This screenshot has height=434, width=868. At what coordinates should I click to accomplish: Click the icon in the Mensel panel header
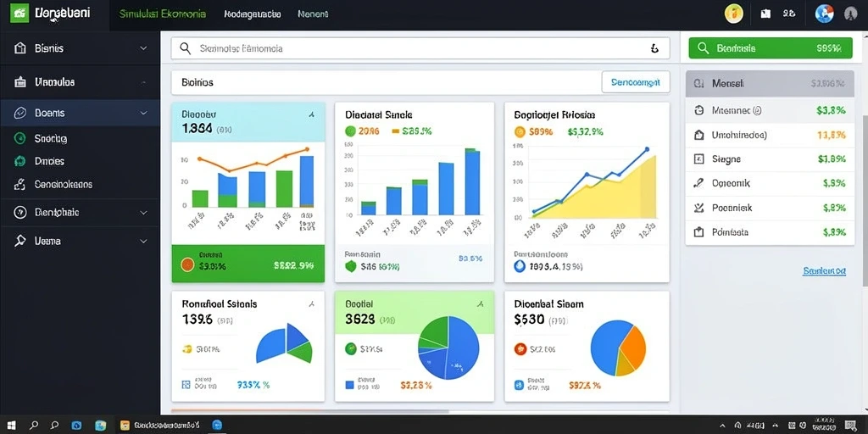699,83
